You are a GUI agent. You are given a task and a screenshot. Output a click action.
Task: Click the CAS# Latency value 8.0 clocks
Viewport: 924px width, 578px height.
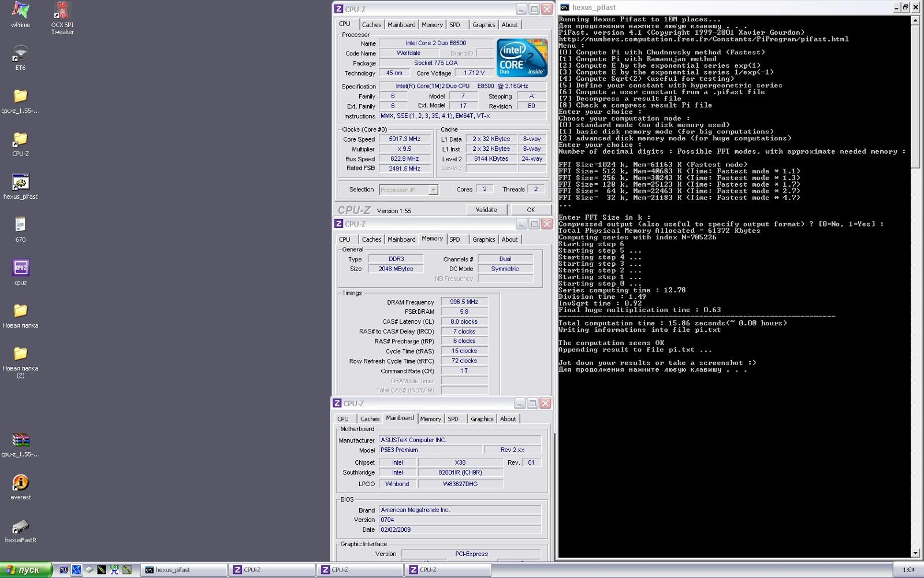pos(464,321)
